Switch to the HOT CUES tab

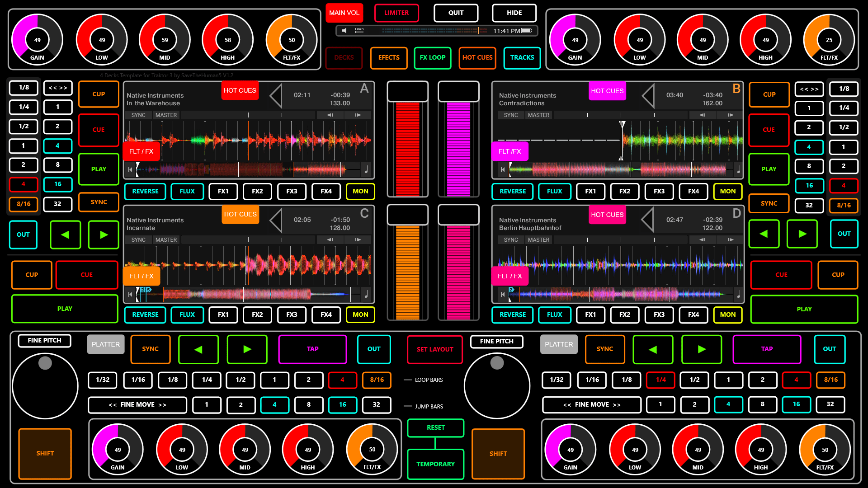click(x=477, y=58)
